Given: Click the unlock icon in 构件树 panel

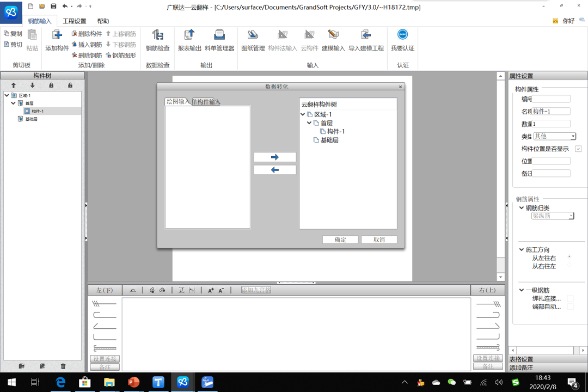Looking at the screenshot, I should pos(70,85).
